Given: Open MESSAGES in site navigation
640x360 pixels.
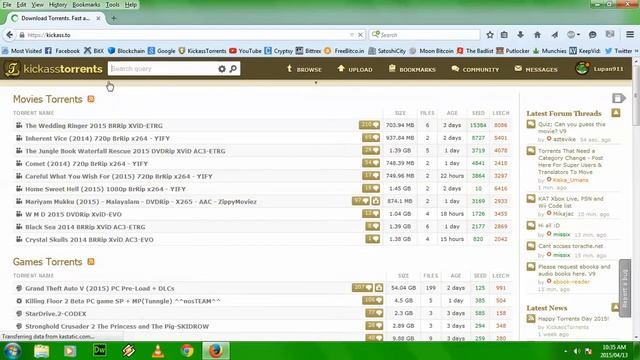Looking at the screenshot, I should click(536, 69).
